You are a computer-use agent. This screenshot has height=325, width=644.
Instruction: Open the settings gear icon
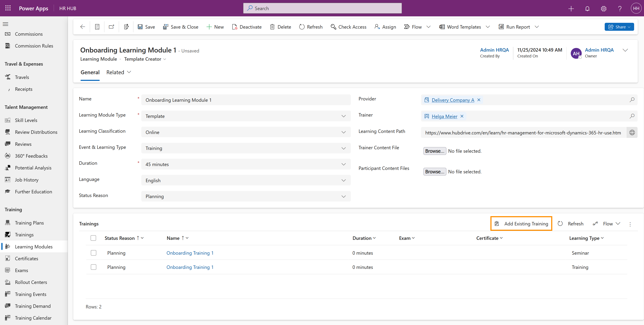pos(603,9)
